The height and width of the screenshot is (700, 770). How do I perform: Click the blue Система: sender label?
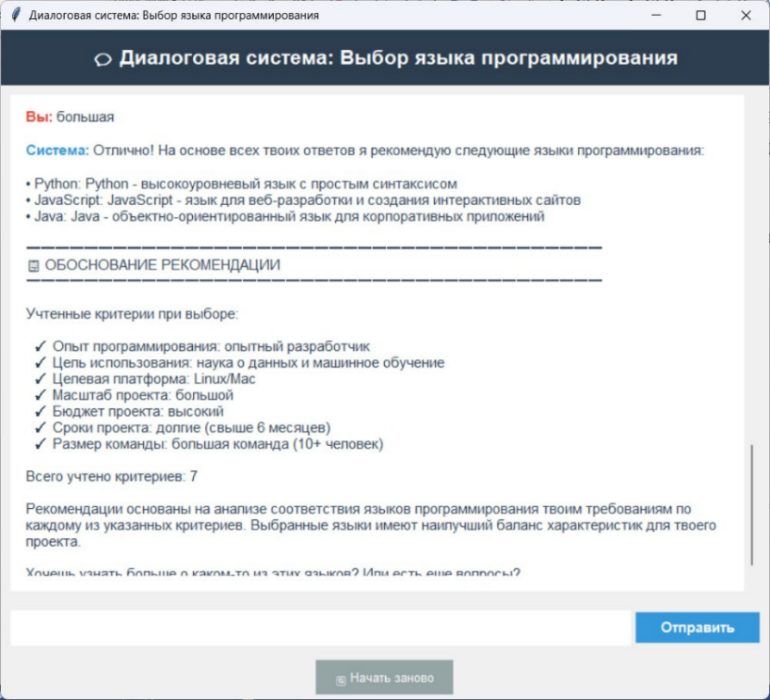[57, 151]
